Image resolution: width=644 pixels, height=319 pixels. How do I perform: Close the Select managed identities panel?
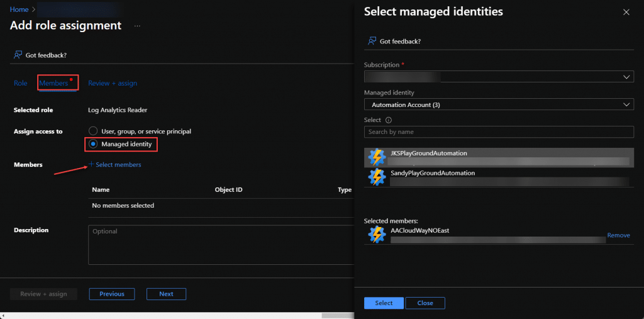[626, 13]
